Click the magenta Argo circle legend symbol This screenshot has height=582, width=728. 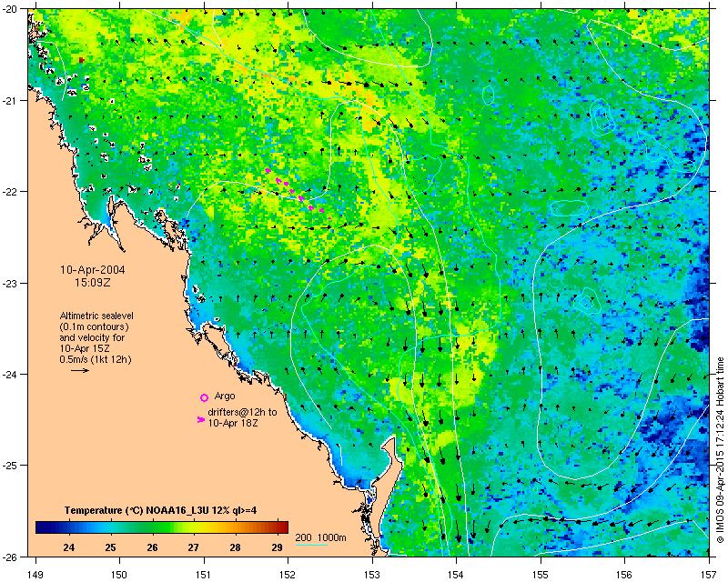(204, 397)
